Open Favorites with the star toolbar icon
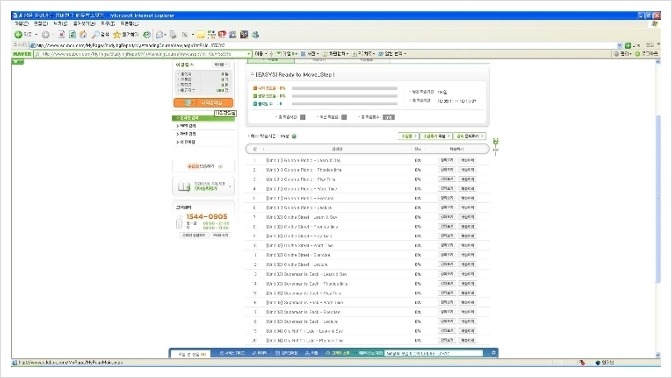The width and height of the screenshot is (672, 378). (x=117, y=35)
